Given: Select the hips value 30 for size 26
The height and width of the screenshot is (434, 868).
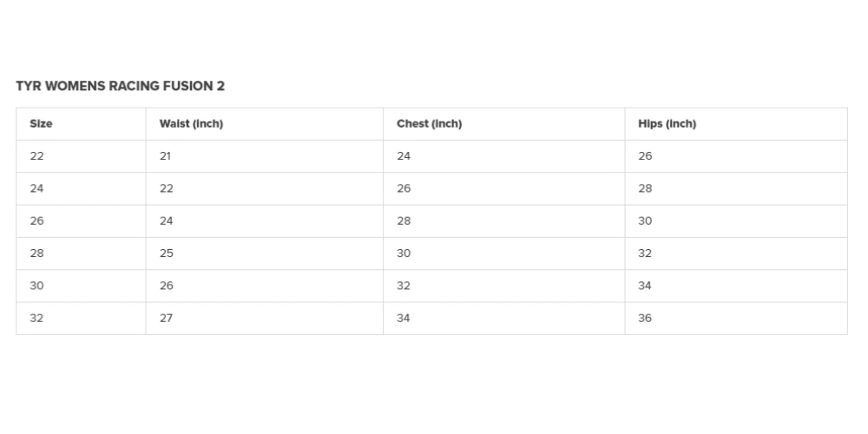Looking at the screenshot, I should tap(645, 221).
